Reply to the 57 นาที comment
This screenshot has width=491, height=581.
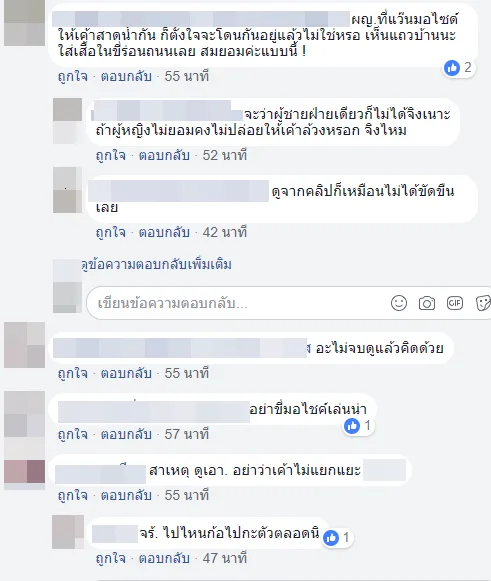tap(126, 434)
